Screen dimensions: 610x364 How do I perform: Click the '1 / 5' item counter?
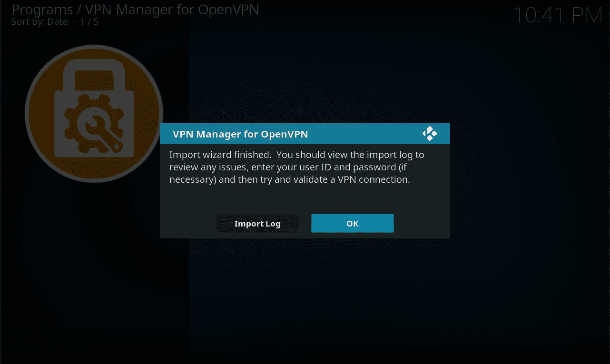[x=89, y=22]
